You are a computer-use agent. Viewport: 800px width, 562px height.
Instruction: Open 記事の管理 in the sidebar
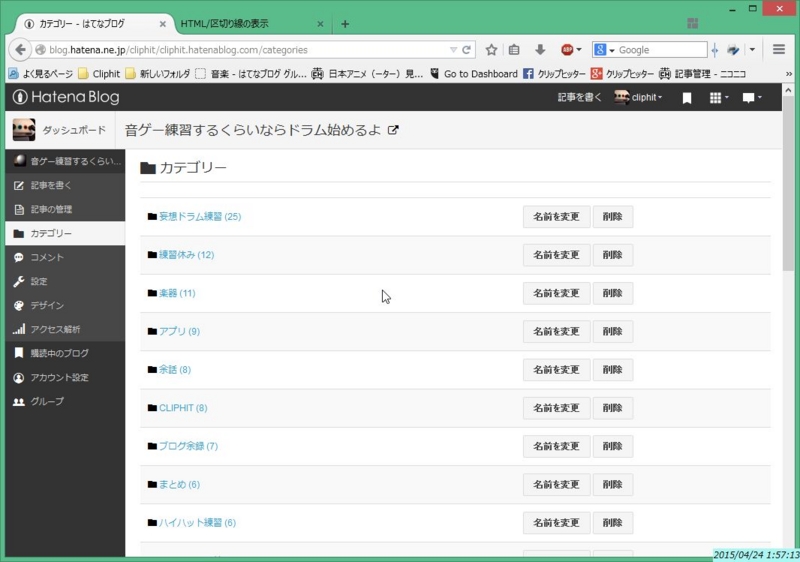pos(65,209)
